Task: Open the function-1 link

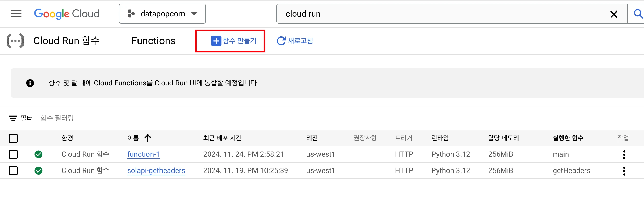Action: point(144,154)
